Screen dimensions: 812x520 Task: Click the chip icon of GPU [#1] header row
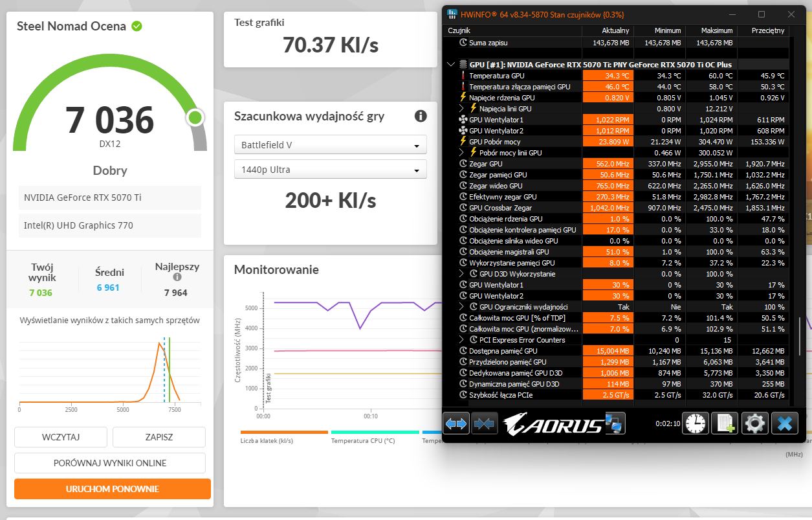463,65
